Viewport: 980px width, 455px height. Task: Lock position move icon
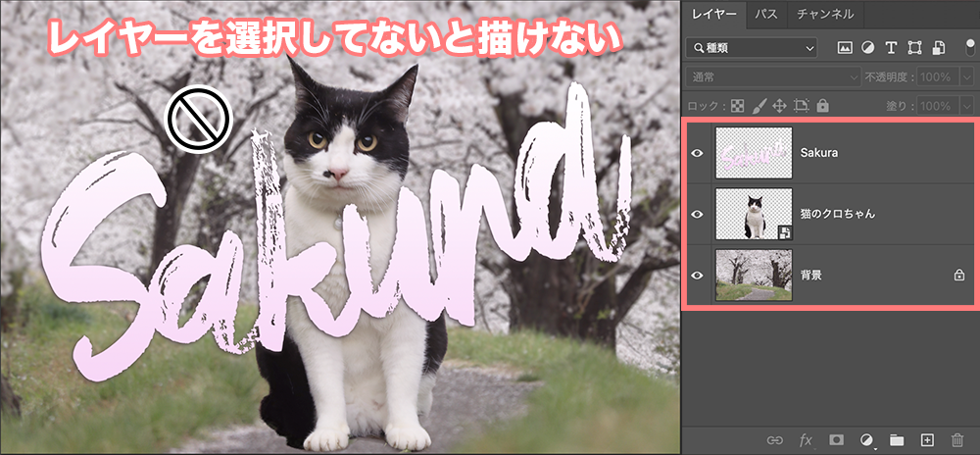tap(779, 106)
